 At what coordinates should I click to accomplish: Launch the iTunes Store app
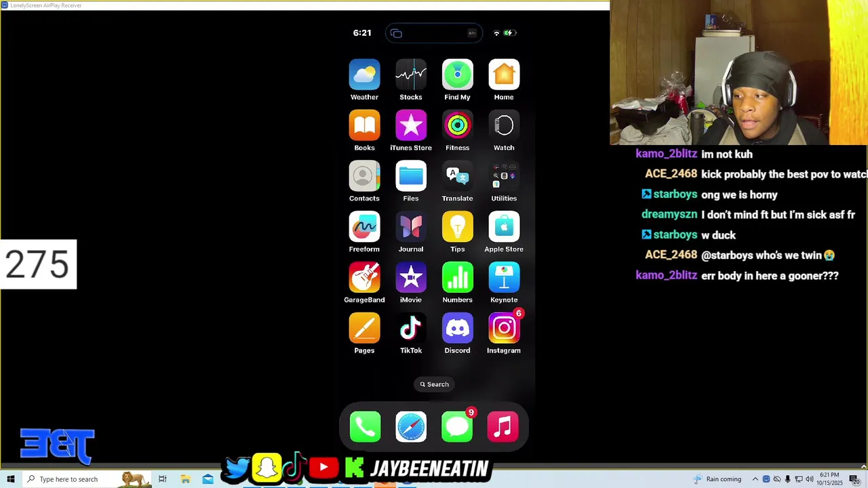click(411, 125)
